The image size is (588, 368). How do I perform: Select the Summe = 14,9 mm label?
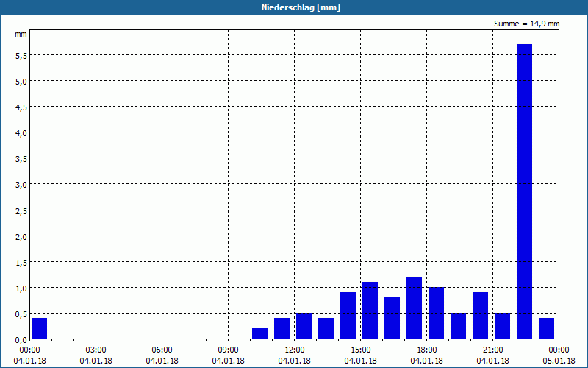pyautogui.click(x=526, y=24)
